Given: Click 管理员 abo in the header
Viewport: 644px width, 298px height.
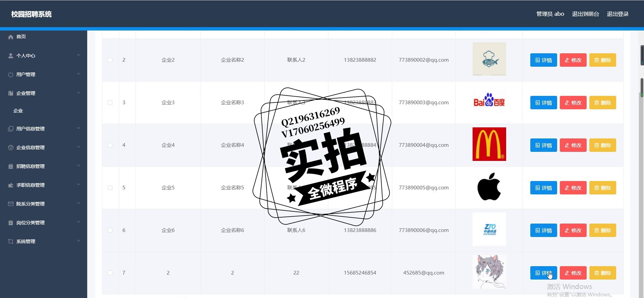Looking at the screenshot, I should click(550, 14).
